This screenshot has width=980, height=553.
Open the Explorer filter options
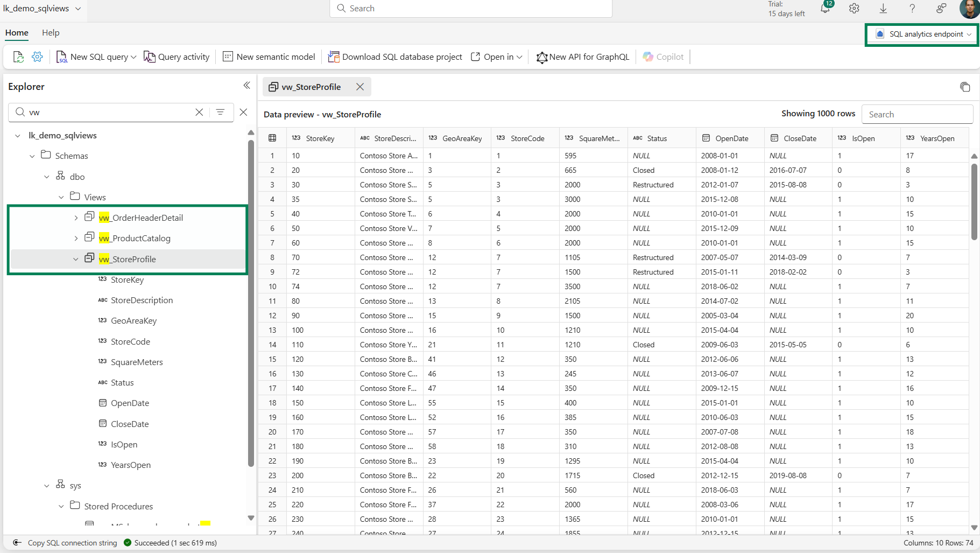coord(220,112)
